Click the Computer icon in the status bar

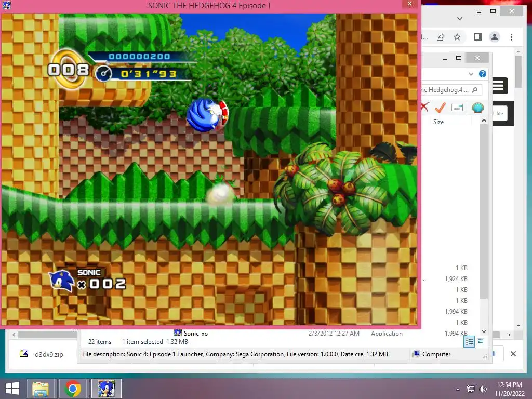tap(416, 354)
